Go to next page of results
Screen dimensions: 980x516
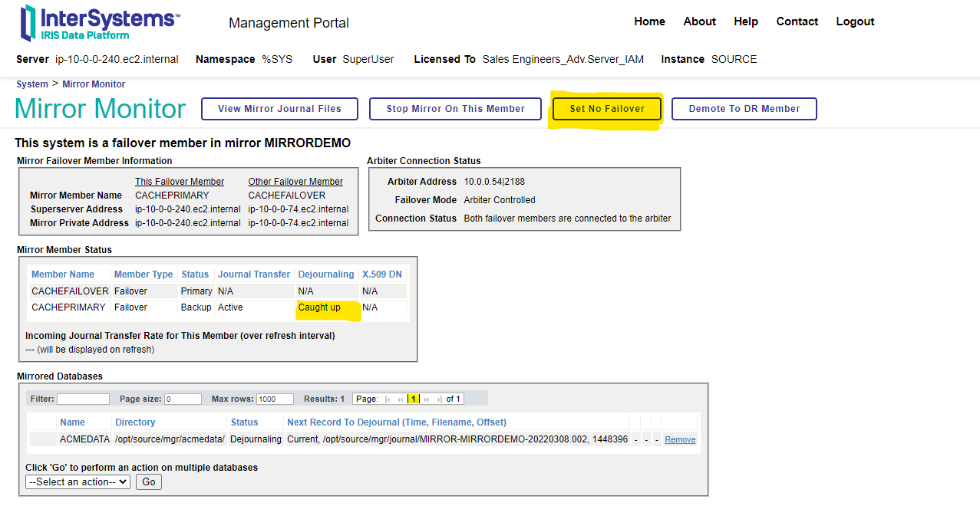[427, 399]
